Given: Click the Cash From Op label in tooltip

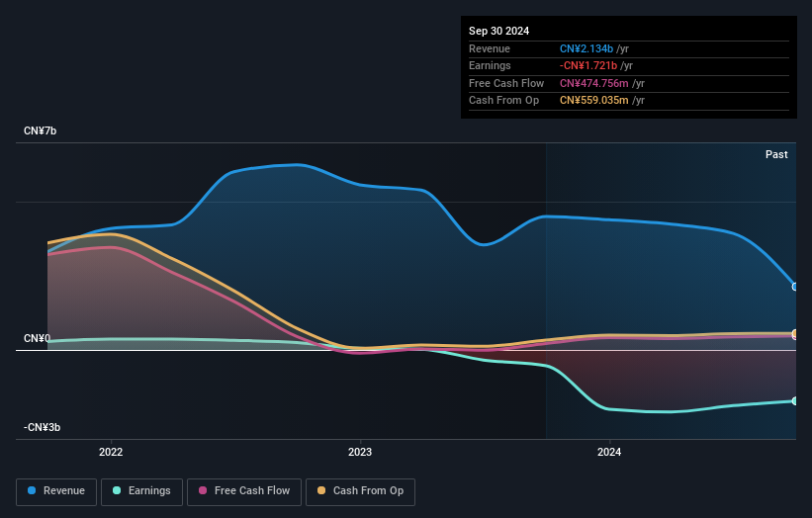Looking at the screenshot, I should click(503, 101).
